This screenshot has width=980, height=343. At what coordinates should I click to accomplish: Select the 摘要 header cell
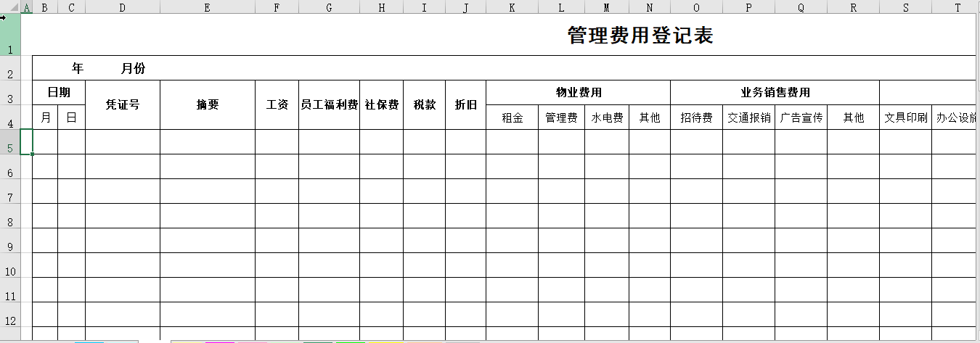(208, 104)
